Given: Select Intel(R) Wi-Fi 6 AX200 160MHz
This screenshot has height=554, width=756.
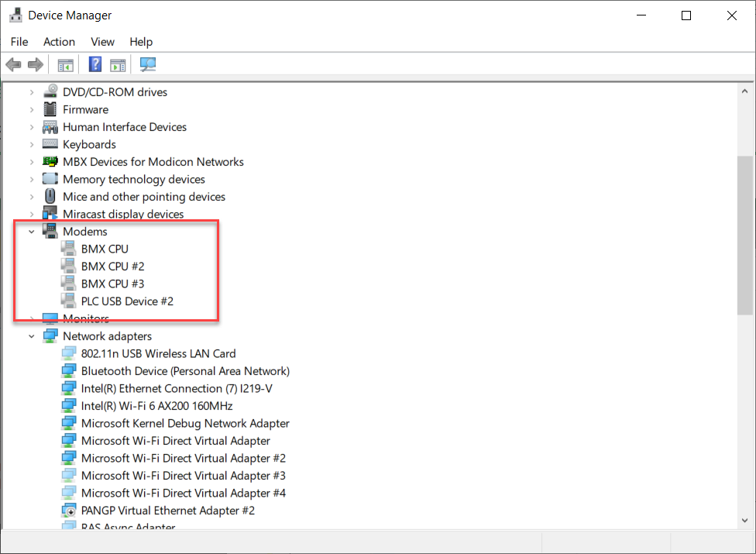Looking at the screenshot, I should click(x=156, y=406).
